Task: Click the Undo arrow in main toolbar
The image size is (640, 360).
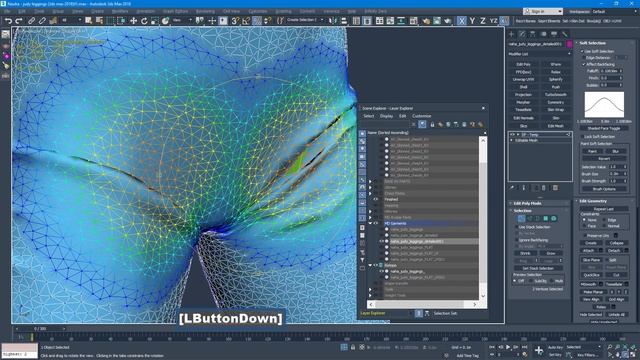Action: pyautogui.click(x=8, y=20)
